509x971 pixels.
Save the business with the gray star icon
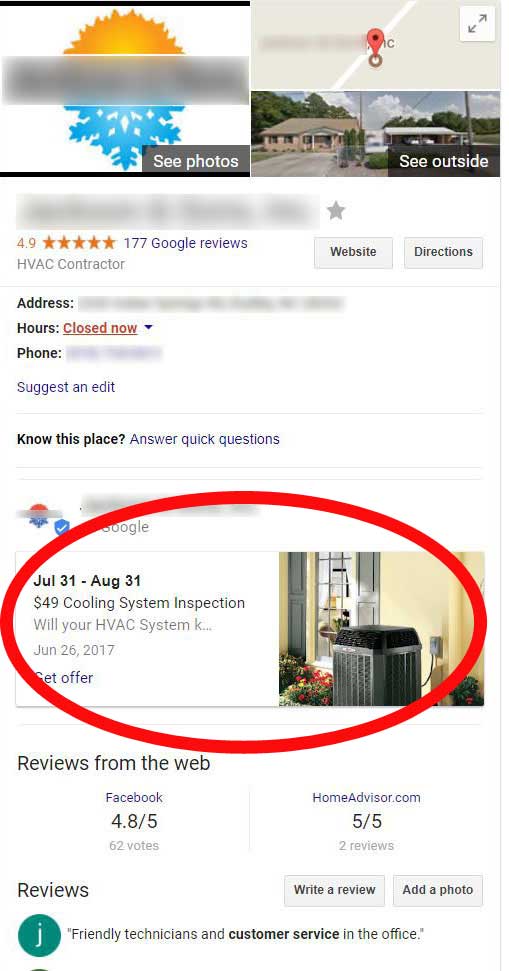[x=336, y=211]
